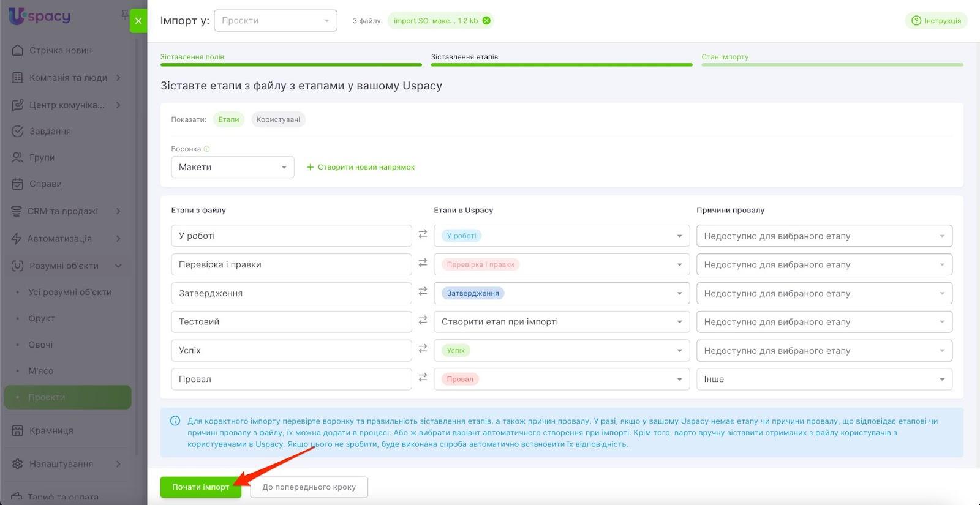980x505 pixels.
Task: Click swap arrows icon in Успіх row
Action: (423, 349)
